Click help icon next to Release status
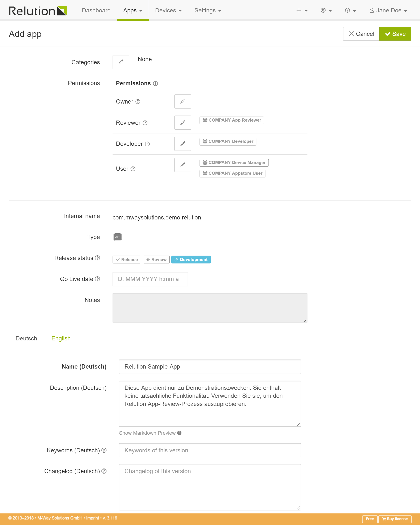This screenshot has height=525, width=420. tap(97, 258)
